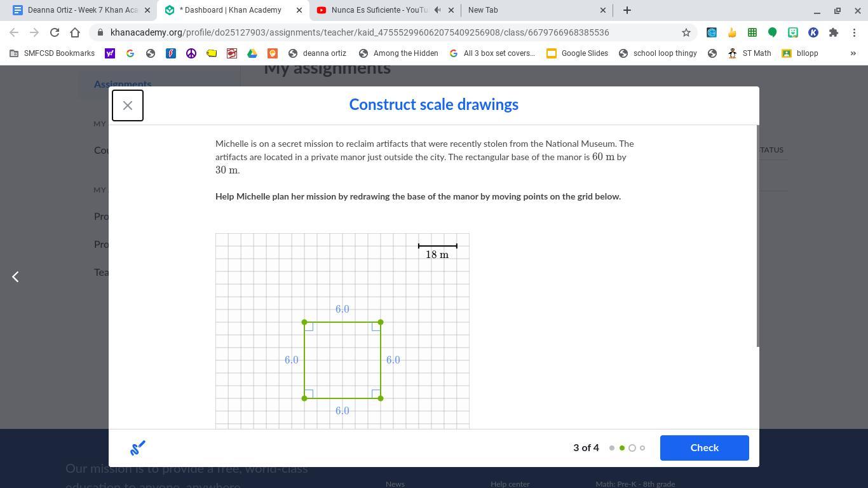The width and height of the screenshot is (868, 488).
Task: Select the bottom-left green point of the square
Action: 304,398
